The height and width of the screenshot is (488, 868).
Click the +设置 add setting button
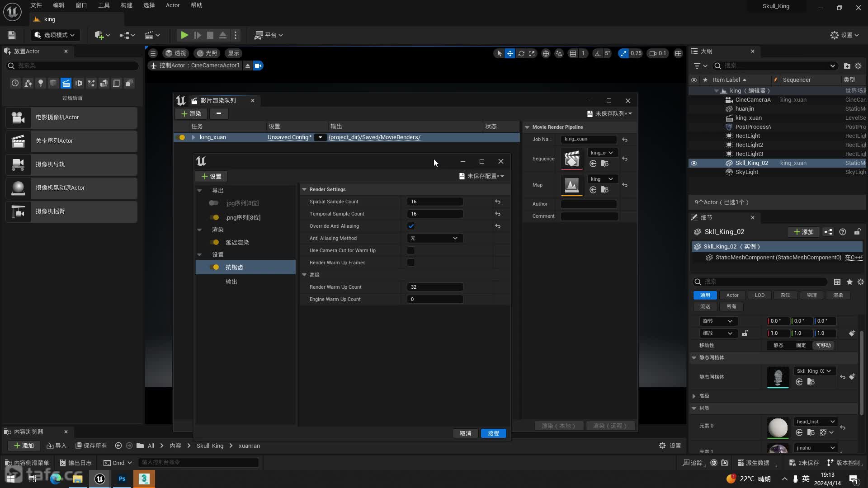tap(212, 176)
